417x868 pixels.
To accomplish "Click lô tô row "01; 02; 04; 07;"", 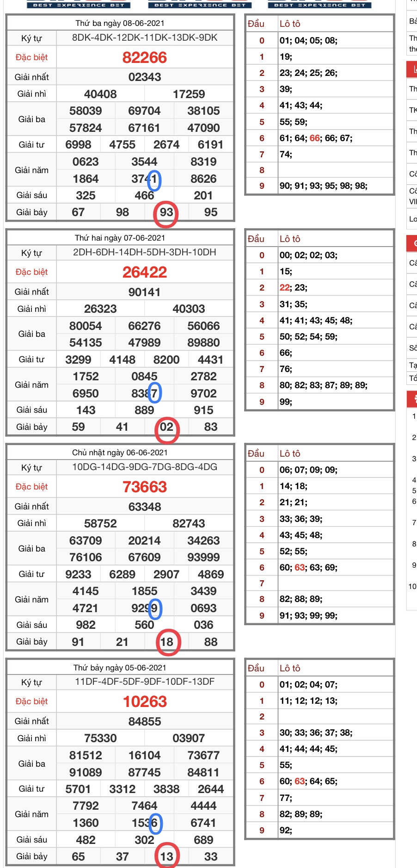I will 308,684.
